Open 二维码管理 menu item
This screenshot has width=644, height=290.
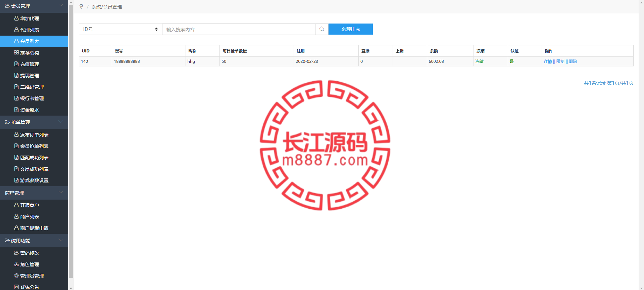click(34, 87)
